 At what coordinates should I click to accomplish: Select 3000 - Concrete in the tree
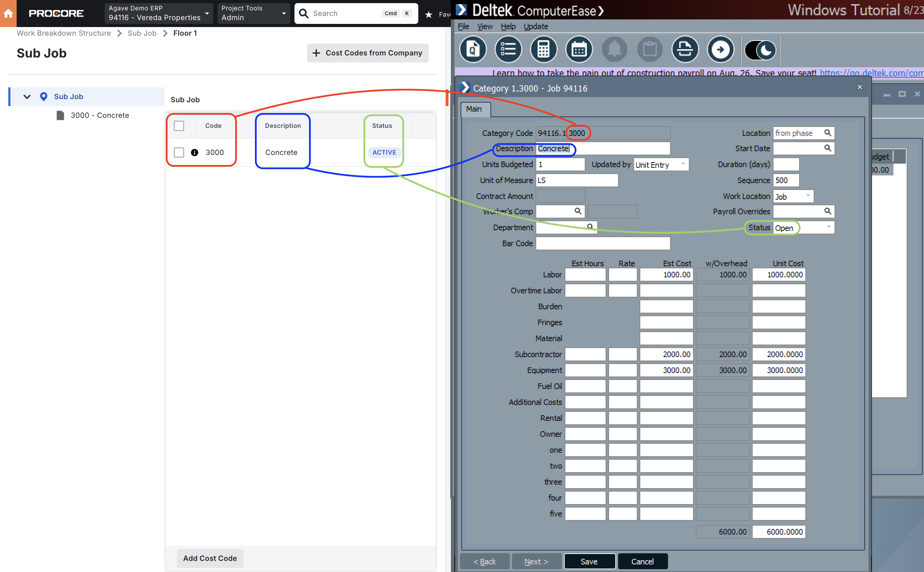click(100, 115)
